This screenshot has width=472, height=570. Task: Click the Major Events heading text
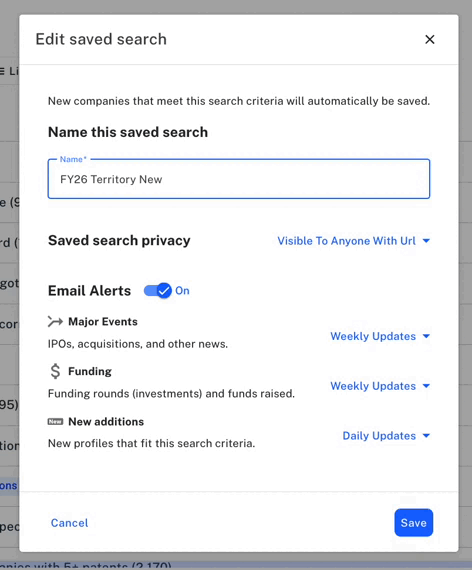(x=103, y=322)
